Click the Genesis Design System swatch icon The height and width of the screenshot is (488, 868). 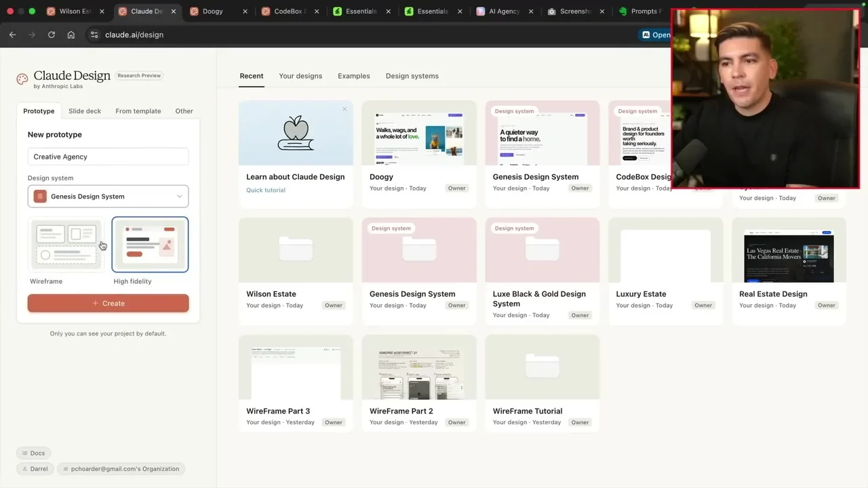pyautogui.click(x=40, y=197)
